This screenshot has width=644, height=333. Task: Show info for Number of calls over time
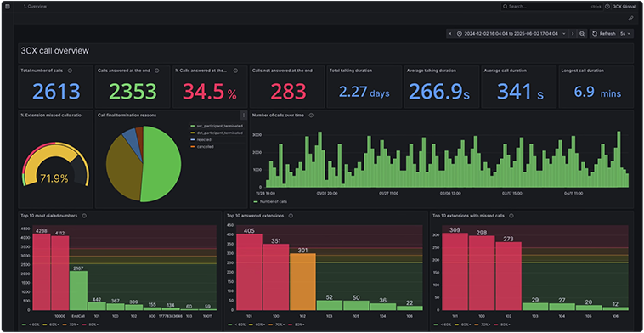point(311,116)
